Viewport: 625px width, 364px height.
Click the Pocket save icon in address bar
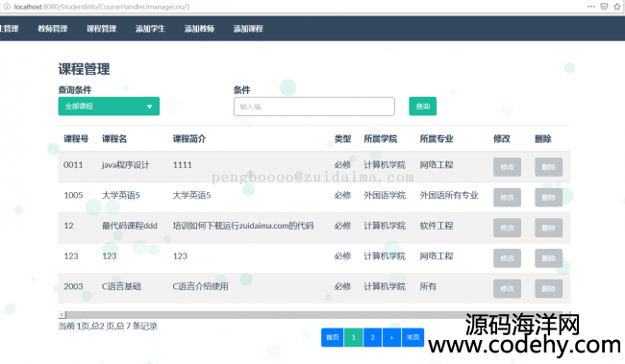[x=604, y=7]
